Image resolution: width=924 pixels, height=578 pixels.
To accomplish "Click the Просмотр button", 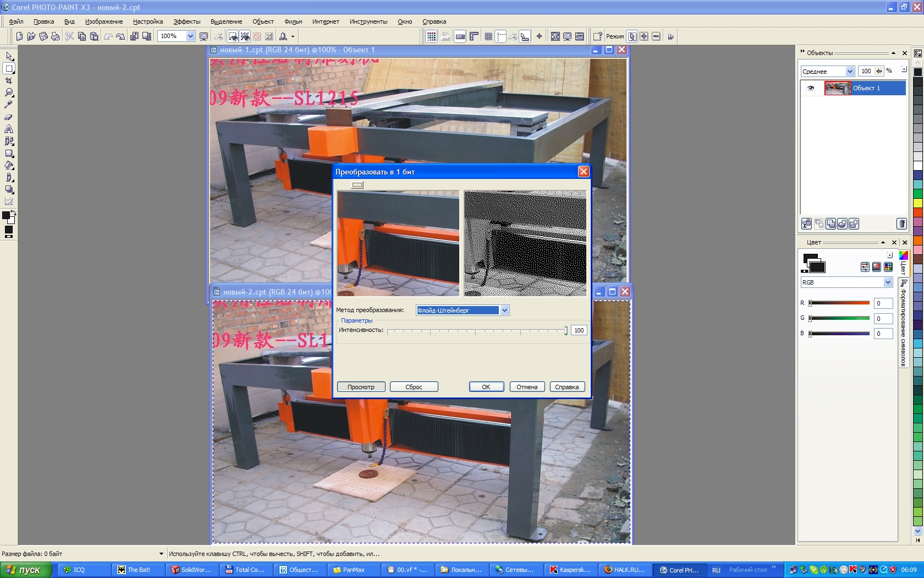I will [x=361, y=387].
